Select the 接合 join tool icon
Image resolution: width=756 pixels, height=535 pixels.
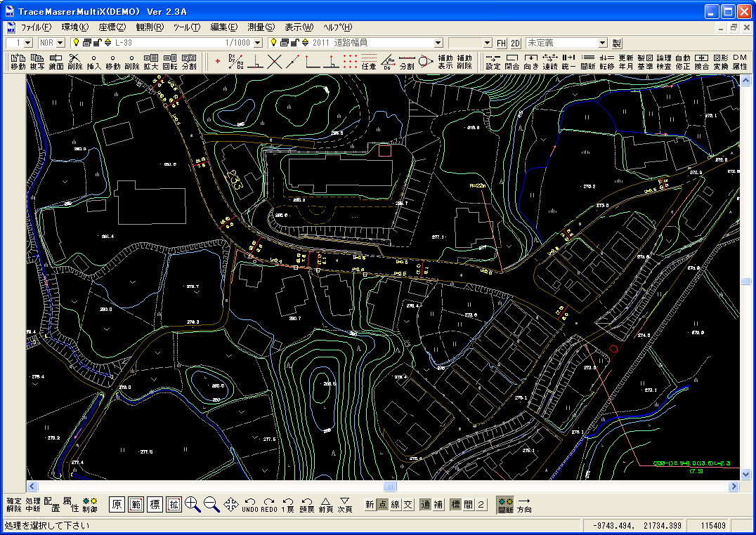(x=701, y=62)
